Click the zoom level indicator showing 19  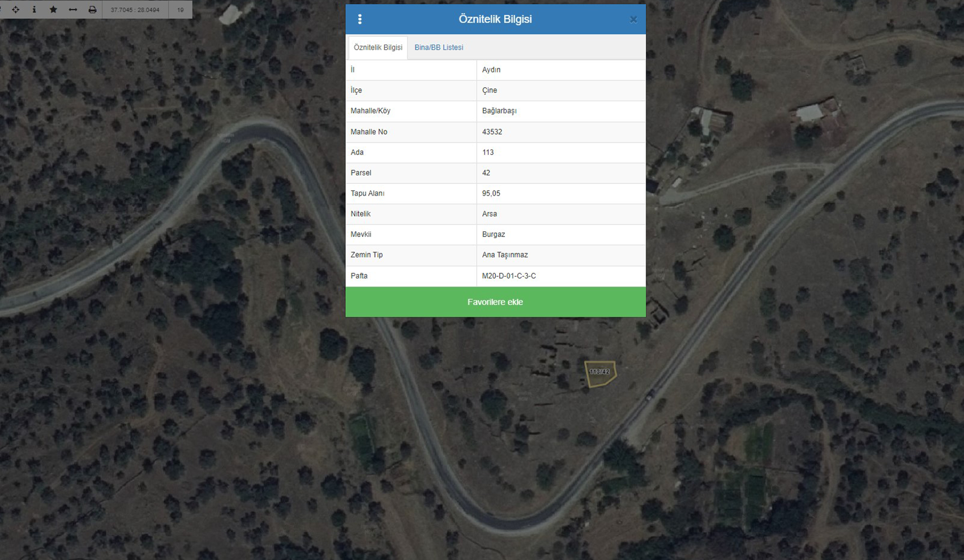coord(180,10)
